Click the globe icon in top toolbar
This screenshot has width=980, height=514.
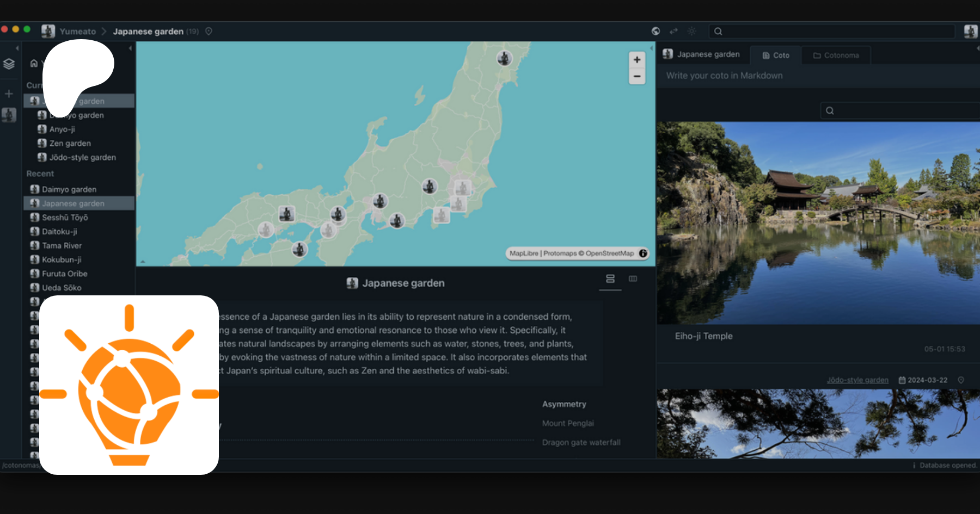[x=656, y=32]
